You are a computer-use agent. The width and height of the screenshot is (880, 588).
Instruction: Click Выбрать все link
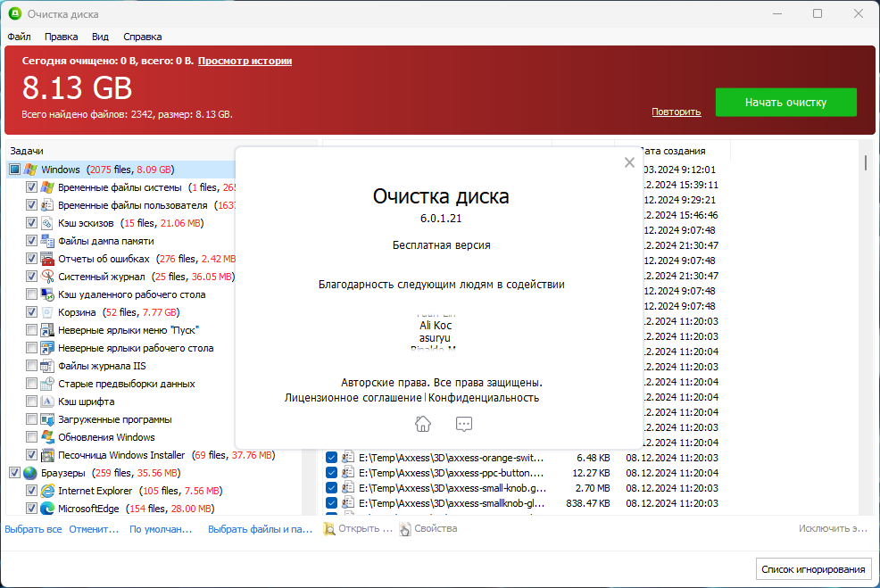point(34,529)
